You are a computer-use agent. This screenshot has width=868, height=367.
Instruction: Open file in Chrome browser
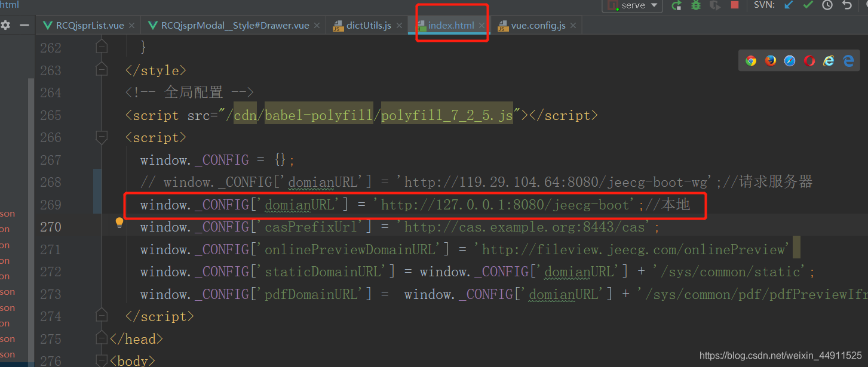click(x=751, y=60)
